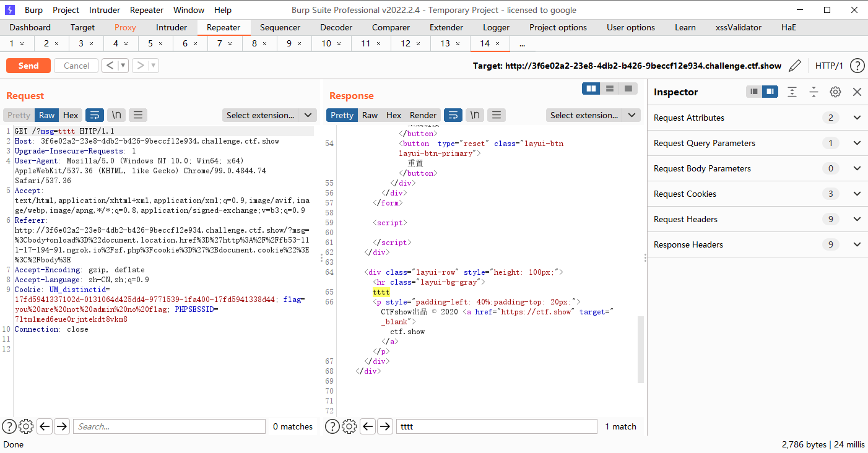The height and width of the screenshot is (453, 868).
Task: Collapse all Inspector sections icon
Action: point(814,92)
